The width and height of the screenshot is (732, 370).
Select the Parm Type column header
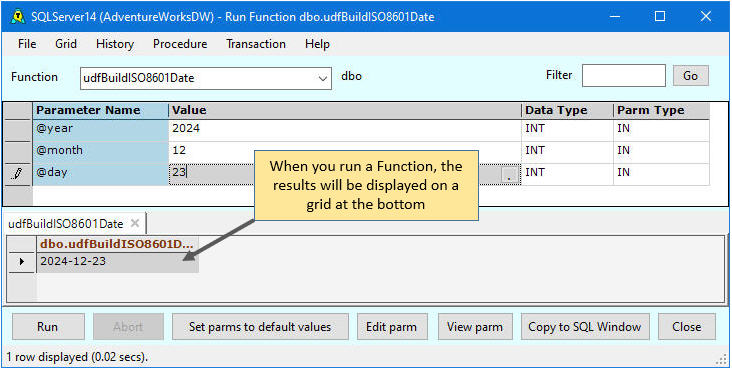coord(662,111)
